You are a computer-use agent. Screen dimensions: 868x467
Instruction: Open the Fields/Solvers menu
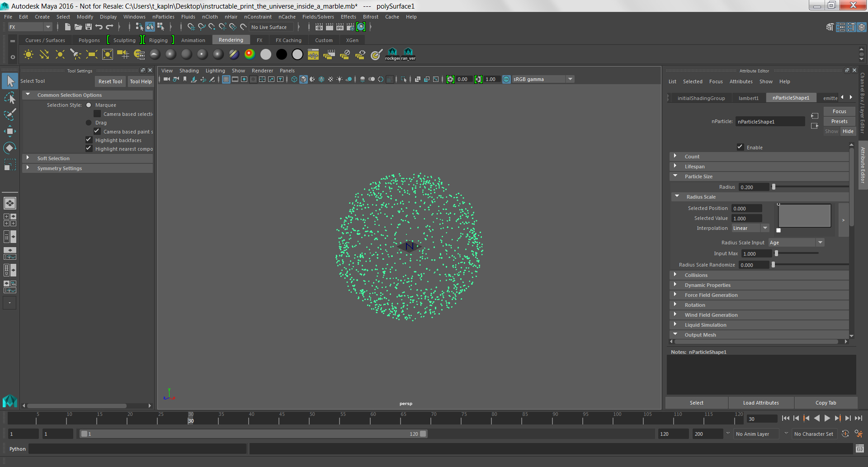(318, 17)
